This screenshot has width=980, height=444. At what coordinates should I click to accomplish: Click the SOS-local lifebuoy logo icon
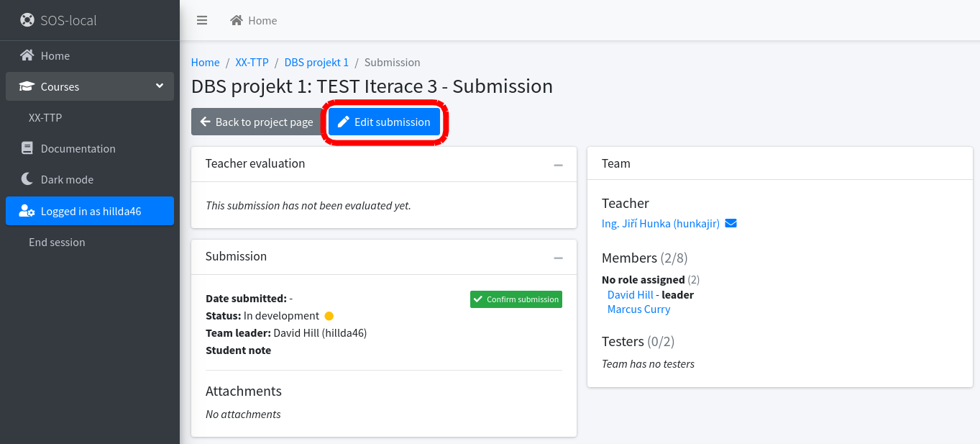pyautogui.click(x=27, y=20)
